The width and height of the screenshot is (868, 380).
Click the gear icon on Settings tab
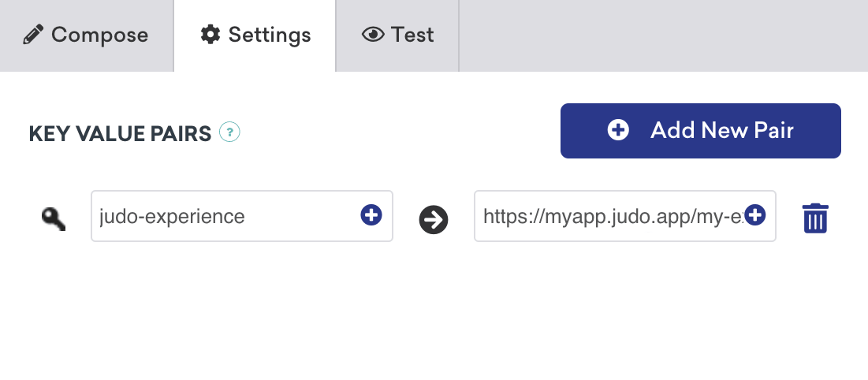coord(210,35)
